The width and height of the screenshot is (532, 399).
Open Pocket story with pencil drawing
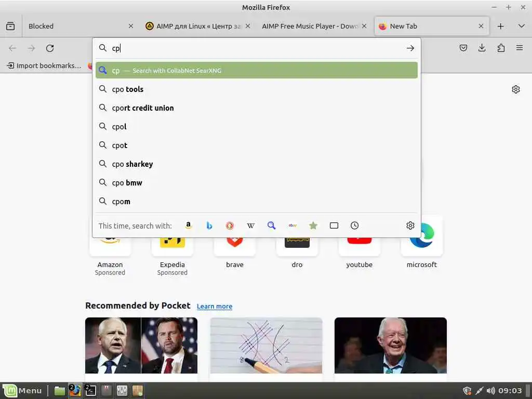266,345
